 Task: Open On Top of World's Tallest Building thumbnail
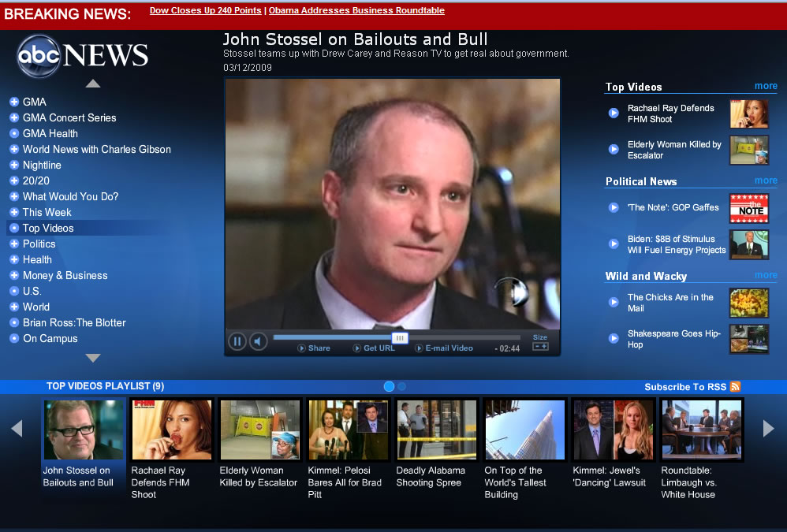525,430
